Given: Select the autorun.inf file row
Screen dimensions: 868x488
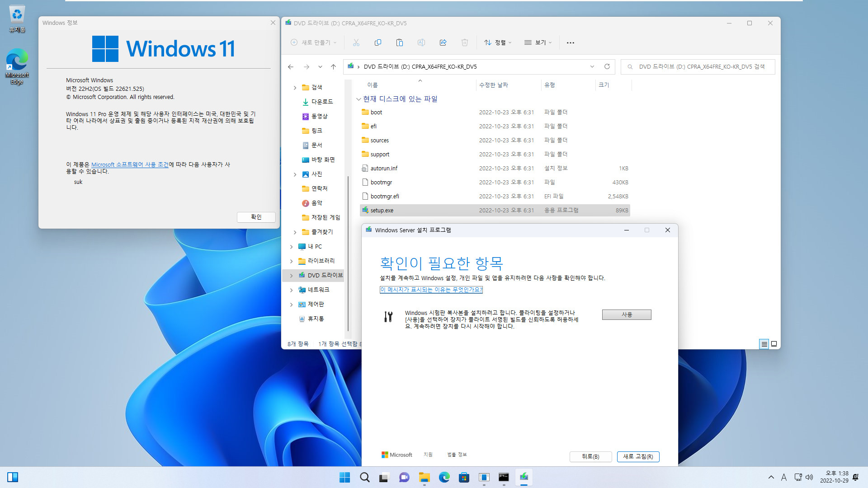Looking at the screenshot, I should pos(495,169).
